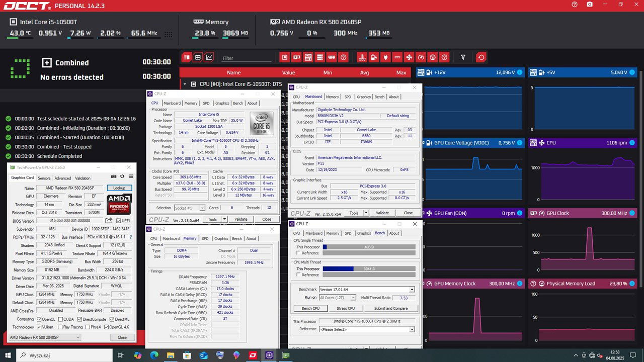Toggle OCCT split-panel view icon

[x=187, y=57]
